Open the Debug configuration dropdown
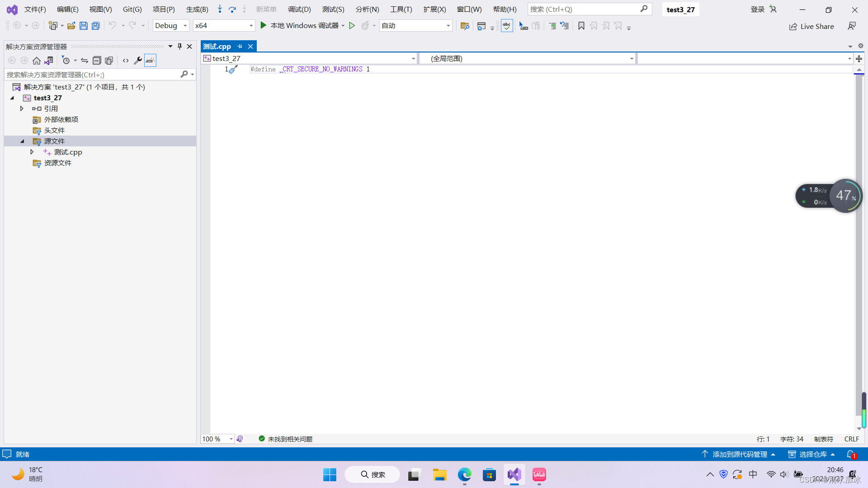The height and width of the screenshot is (488, 868). click(x=171, y=26)
